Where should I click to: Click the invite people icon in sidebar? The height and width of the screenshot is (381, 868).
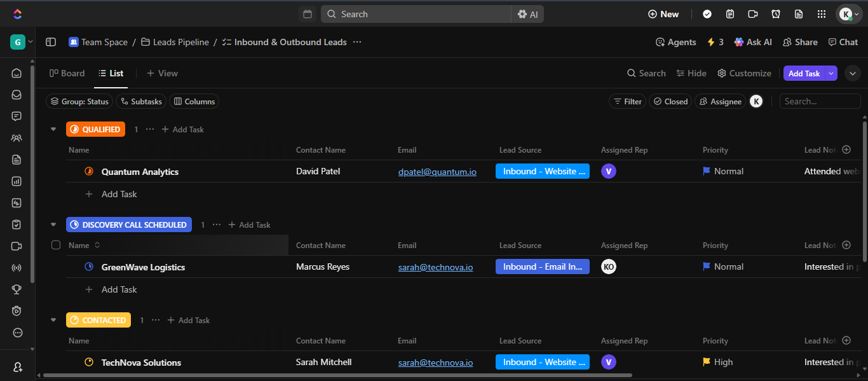click(17, 367)
